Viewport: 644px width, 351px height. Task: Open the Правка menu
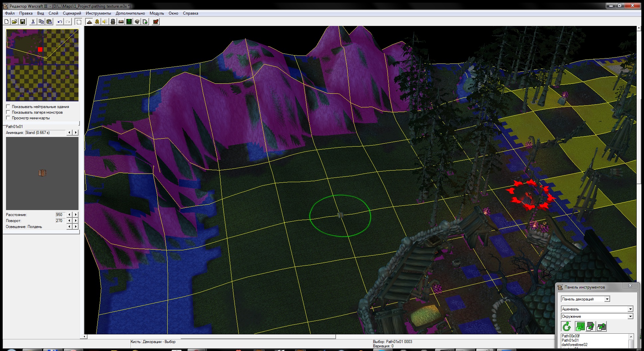coord(26,13)
